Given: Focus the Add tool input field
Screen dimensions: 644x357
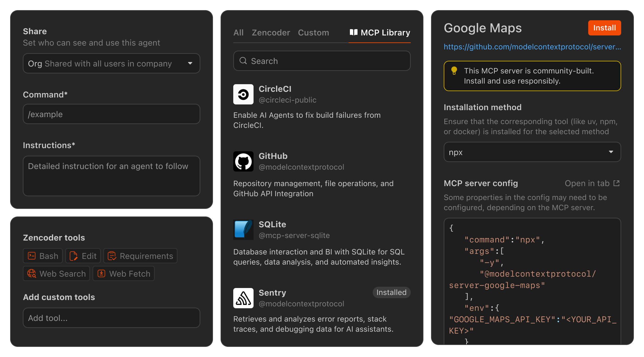Looking at the screenshot, I should 111,318.
